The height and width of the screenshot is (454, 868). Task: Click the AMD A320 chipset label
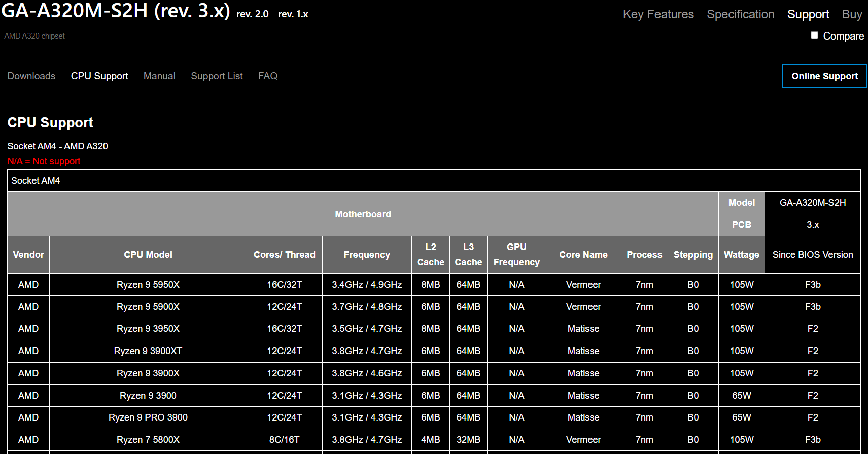pos(34,36)
